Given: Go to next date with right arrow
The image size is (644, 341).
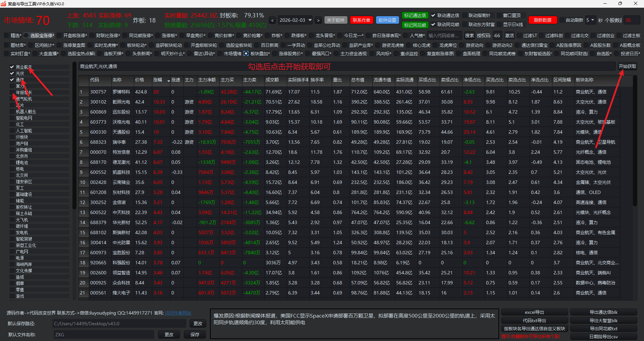Looking at the screenshot, I should 318,20.
